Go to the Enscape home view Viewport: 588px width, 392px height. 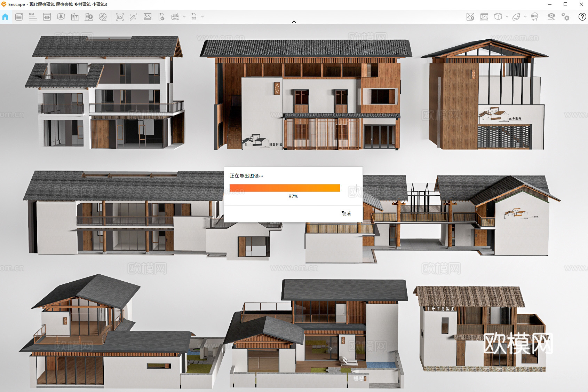(x=5, y=17)
